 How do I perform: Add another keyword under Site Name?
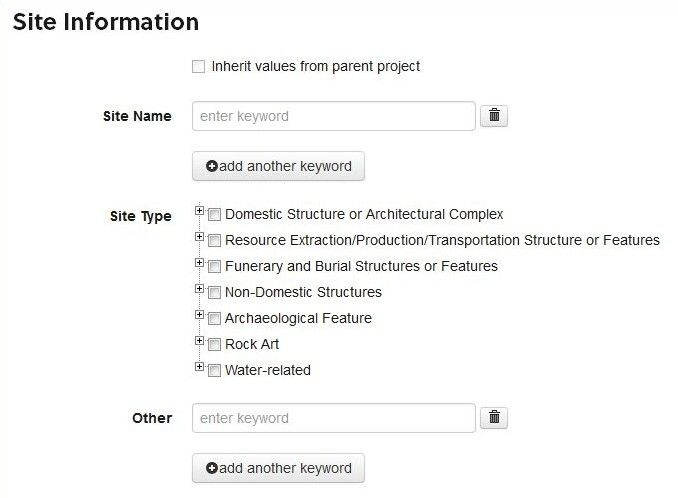pyautogui.click(x=278, y=166)
